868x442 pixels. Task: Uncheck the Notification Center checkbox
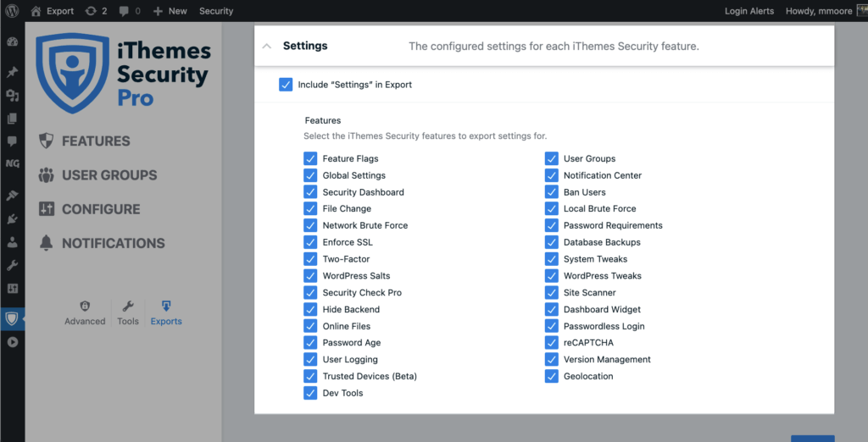551,175
